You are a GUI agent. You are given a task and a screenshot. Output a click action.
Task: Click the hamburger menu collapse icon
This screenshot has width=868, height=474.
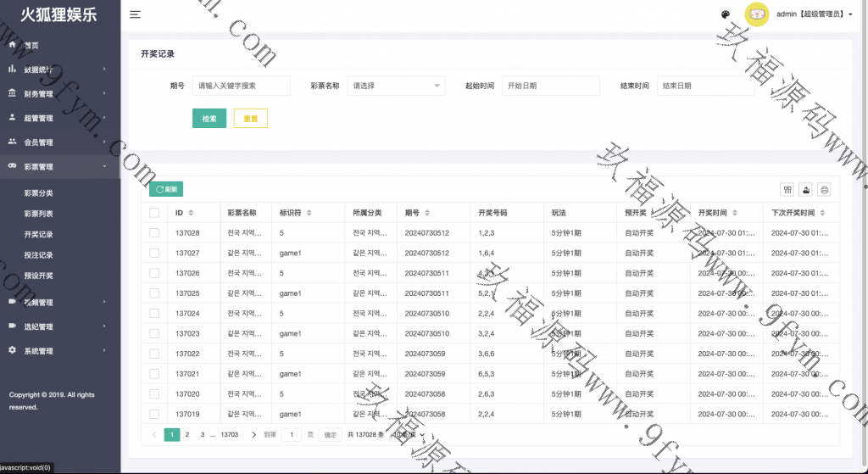click(136, 14)
